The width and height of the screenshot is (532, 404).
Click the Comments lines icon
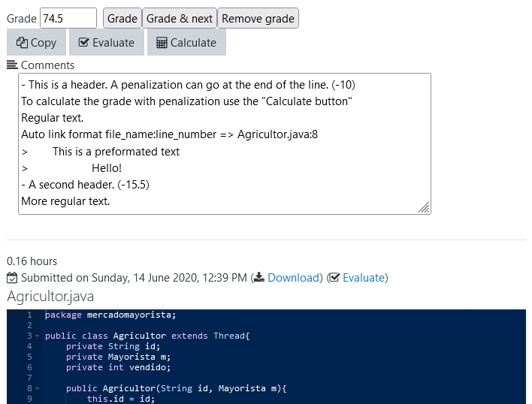[12, 65]
